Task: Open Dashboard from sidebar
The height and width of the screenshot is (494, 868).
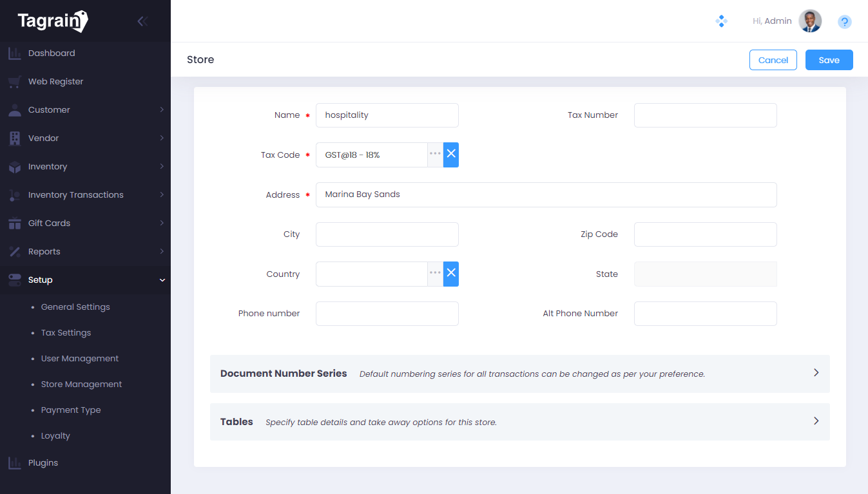Action: click(52, 53)
